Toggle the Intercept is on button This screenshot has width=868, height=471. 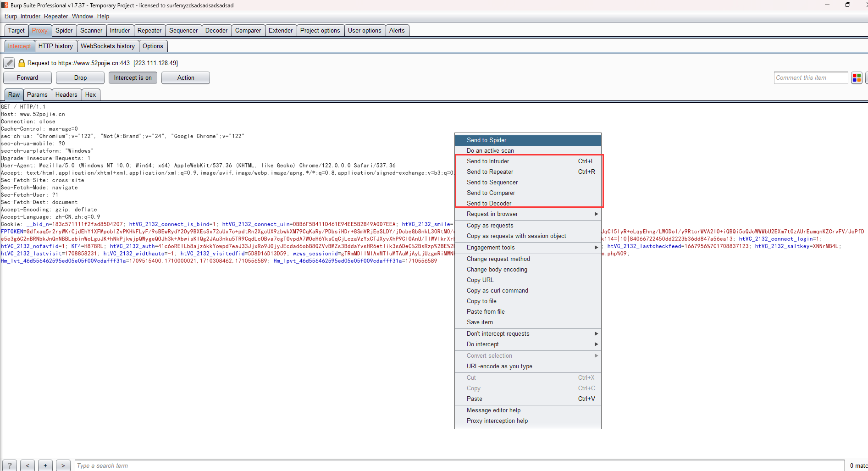[133, 78]
